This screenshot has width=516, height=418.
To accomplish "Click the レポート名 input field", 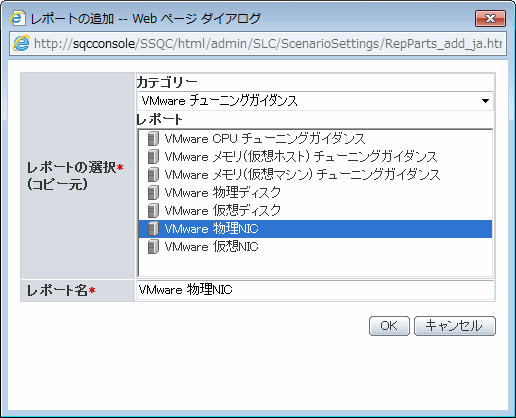I will (x=315, y=290).
